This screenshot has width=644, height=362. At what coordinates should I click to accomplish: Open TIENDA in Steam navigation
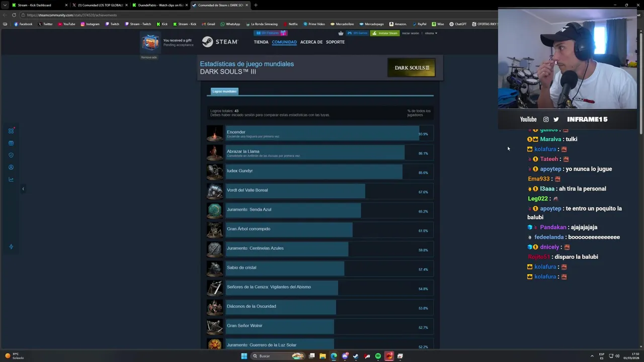pos(261,42)
